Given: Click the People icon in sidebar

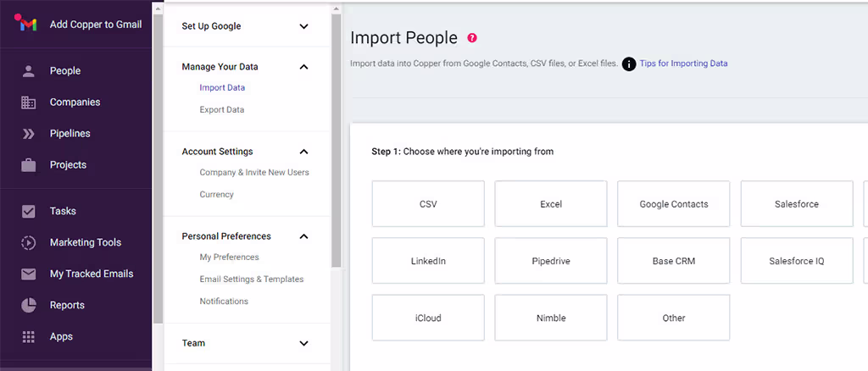Looking at the screenshot, I should 29,71.
